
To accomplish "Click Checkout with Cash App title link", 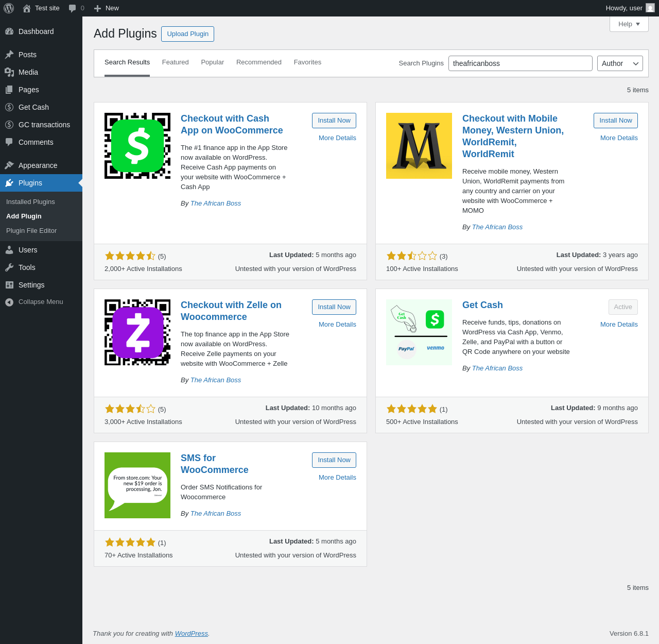I will [232, 125].
